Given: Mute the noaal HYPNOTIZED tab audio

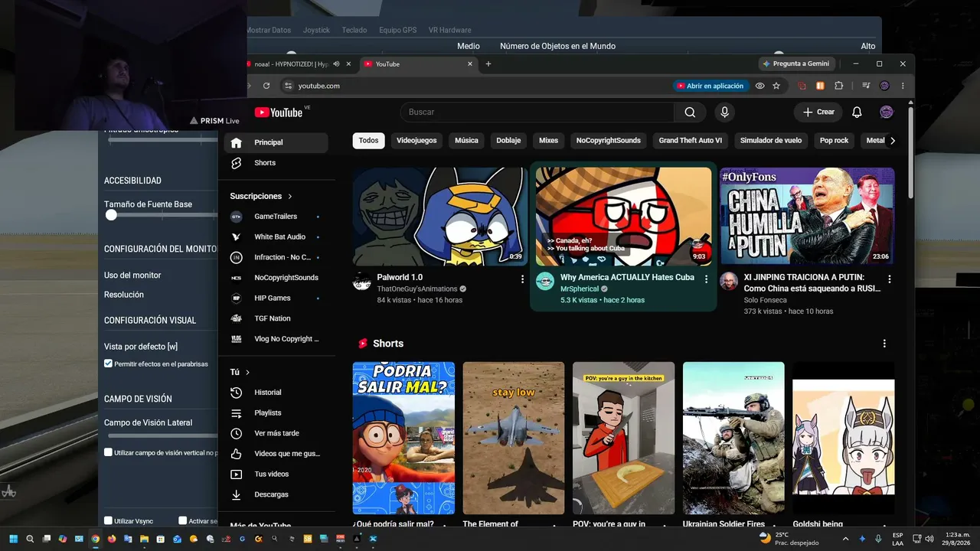Looking at the screenshot, I should [x=336, y=64].
